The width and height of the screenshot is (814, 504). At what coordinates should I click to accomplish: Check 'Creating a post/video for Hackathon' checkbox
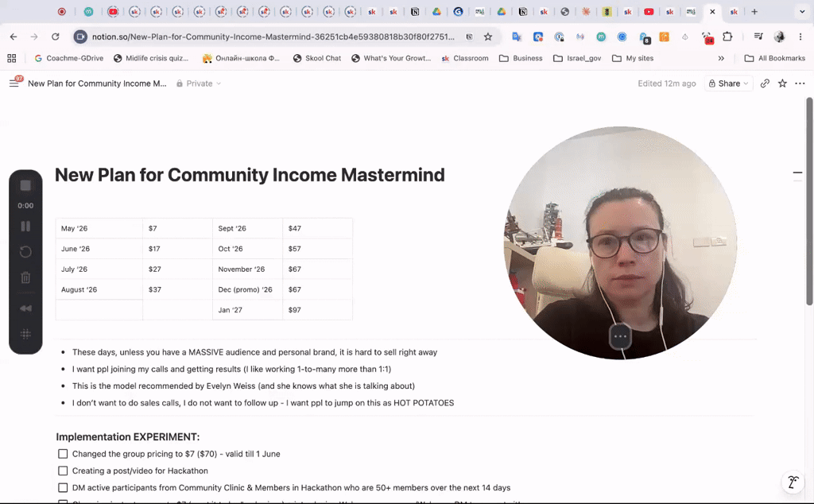(63, 471)
